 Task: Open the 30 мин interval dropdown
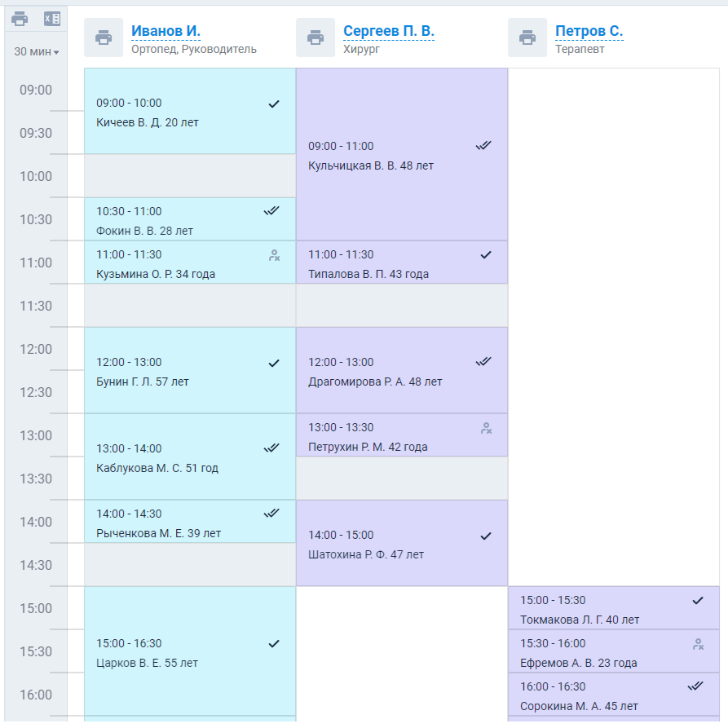click(x=36, y=51)
